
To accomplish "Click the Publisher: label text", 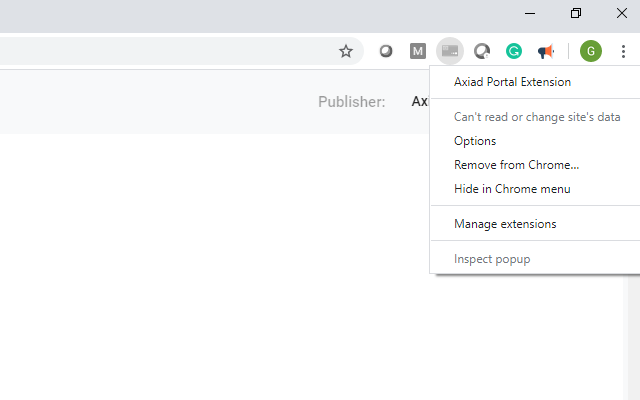I will (351, 102).
